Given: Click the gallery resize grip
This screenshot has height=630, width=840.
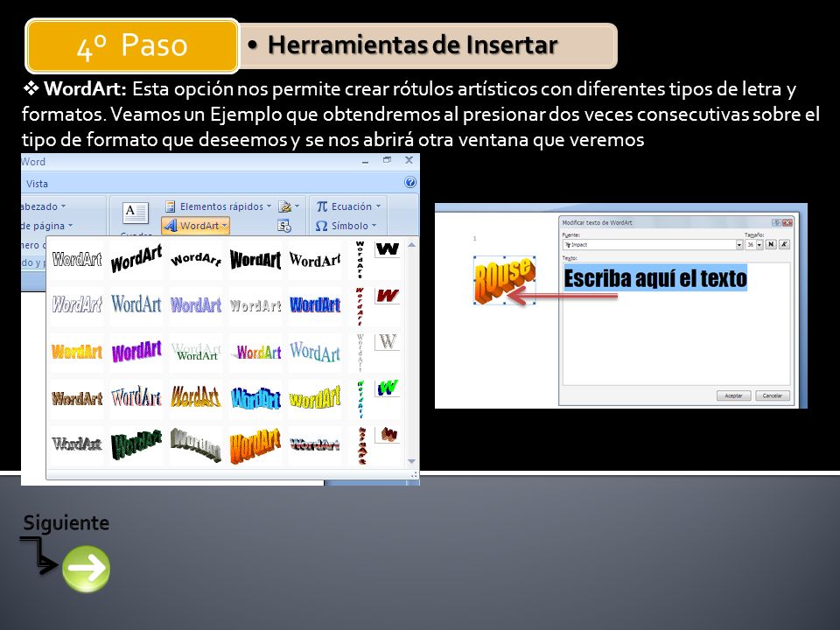Looking at the screenshot, I should (x=414, y=475).
